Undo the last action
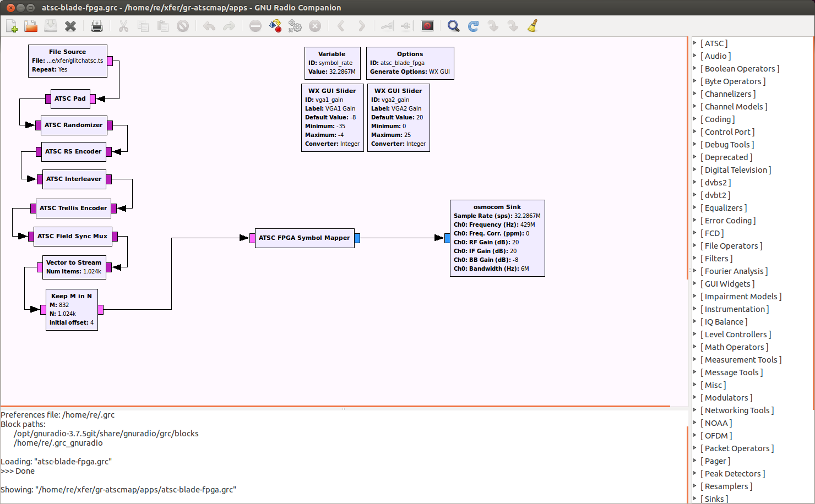This screenshot has height=504, width=815. tap(209, 26)
